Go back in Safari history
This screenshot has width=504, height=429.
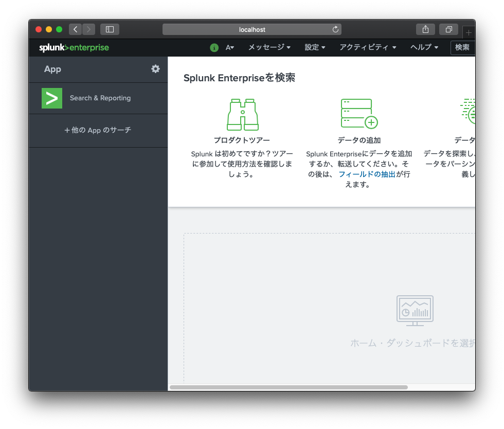click(76, 29)
